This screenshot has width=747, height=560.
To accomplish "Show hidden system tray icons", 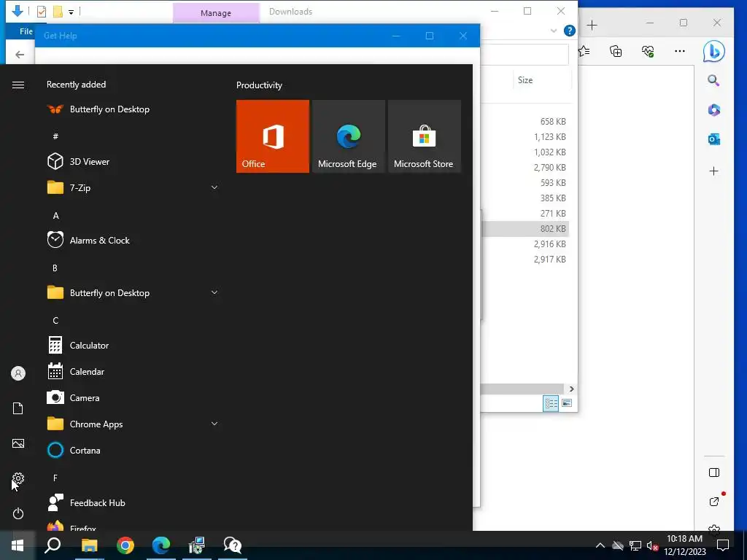I will coord(600,545).
